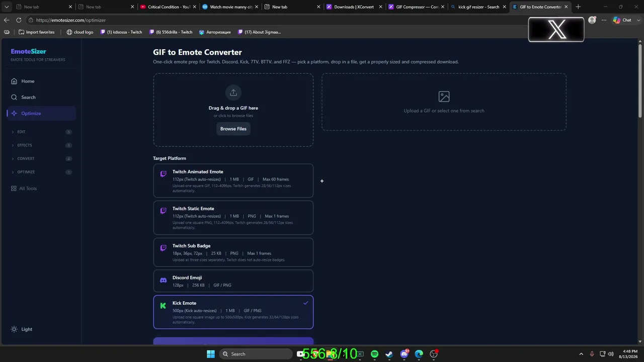Viewport: 644px width, 362px height.
Task: Switch to the GIF Compressor tab
Action: tap(416, 7)
